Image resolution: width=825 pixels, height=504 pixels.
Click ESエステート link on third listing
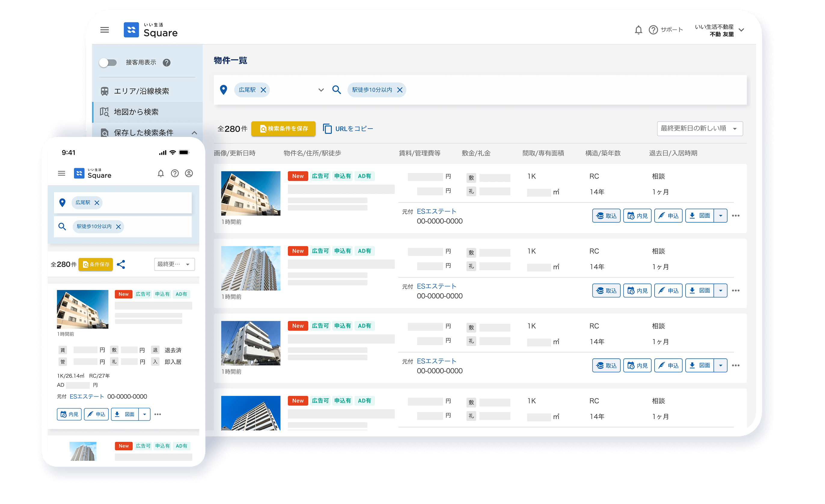[x=436, y=361]
